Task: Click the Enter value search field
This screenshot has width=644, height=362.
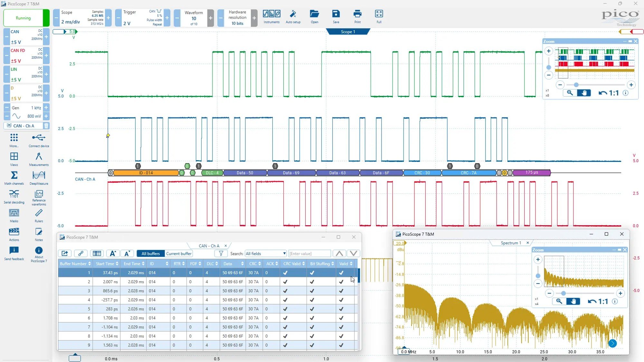Action: pos(309,254)
